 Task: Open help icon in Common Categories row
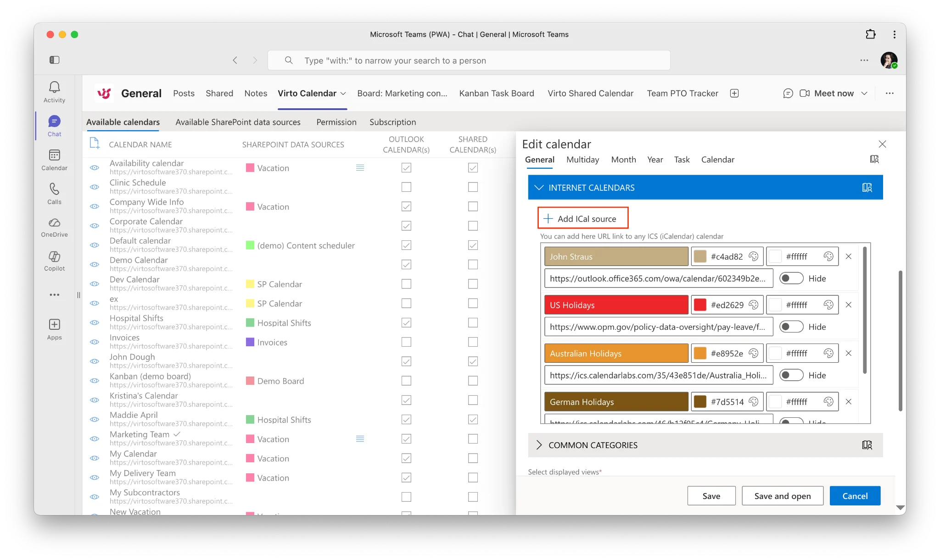click(867, 445)
